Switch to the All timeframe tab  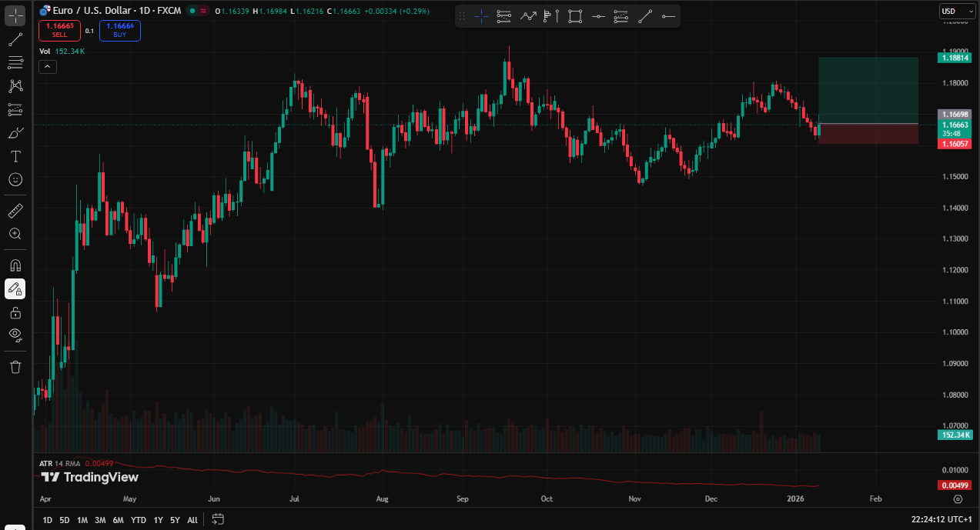click(192, 520)
